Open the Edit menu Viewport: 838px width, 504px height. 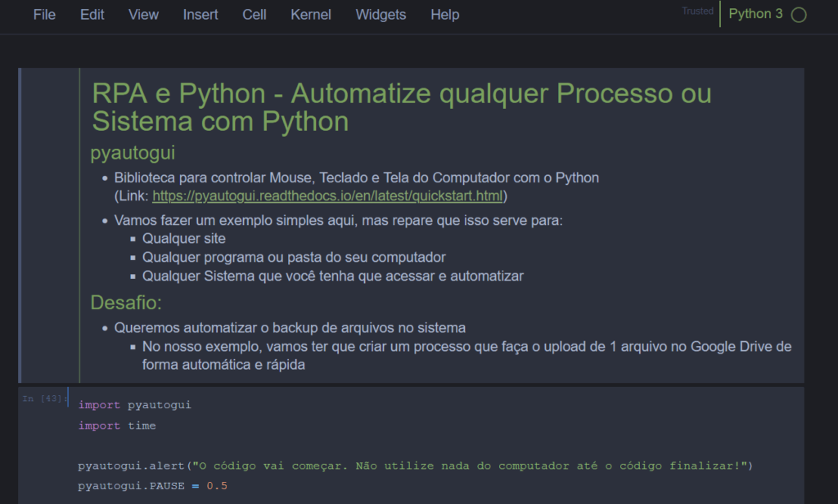click(x=92, y=15)
